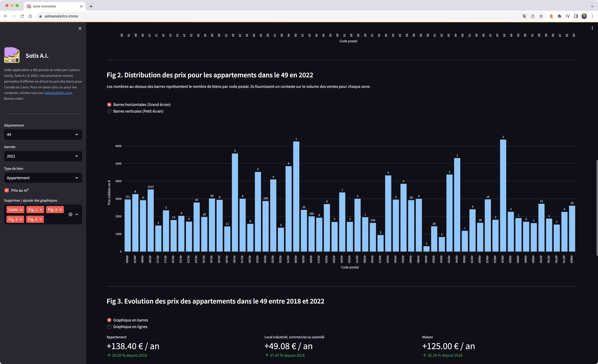Remove the Fig. 2 tag
598x364 pixels.
(61, 210)
